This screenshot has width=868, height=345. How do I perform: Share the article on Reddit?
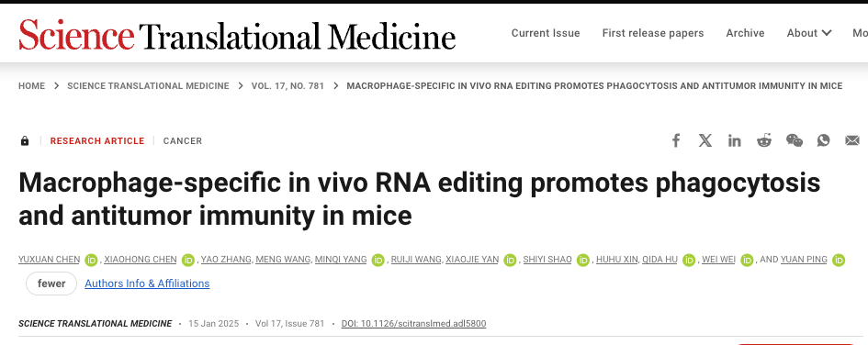tap(764, 140)
